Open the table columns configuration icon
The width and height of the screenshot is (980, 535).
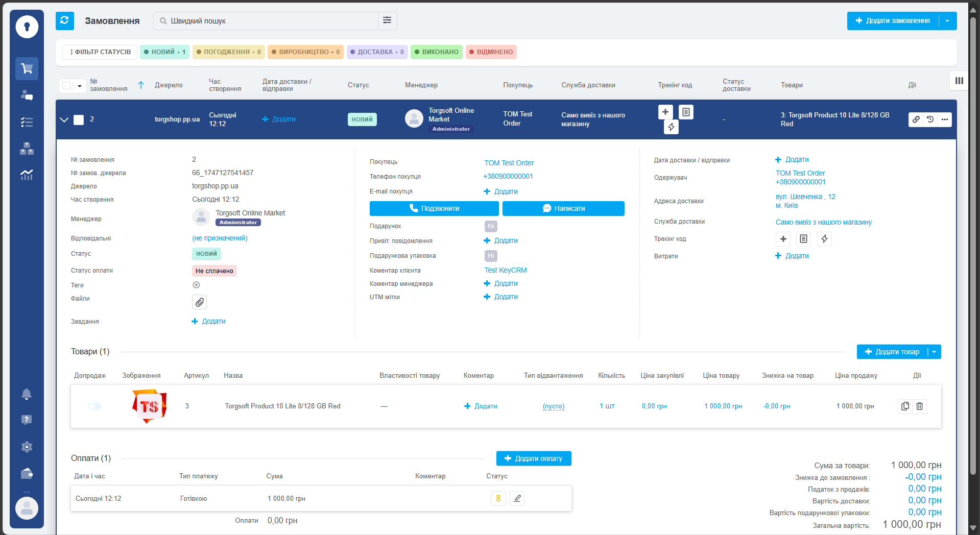point(959,81)
